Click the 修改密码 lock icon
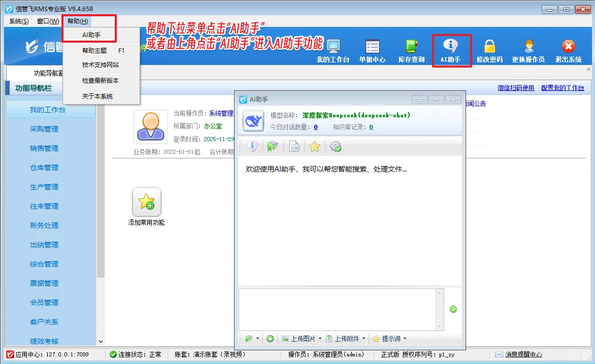595x364 pixels. 489,51
